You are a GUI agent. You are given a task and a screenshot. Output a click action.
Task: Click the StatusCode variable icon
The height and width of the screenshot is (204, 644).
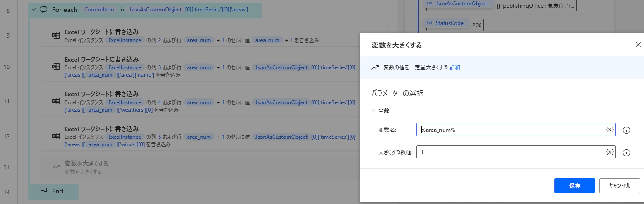tap(430, 23)
